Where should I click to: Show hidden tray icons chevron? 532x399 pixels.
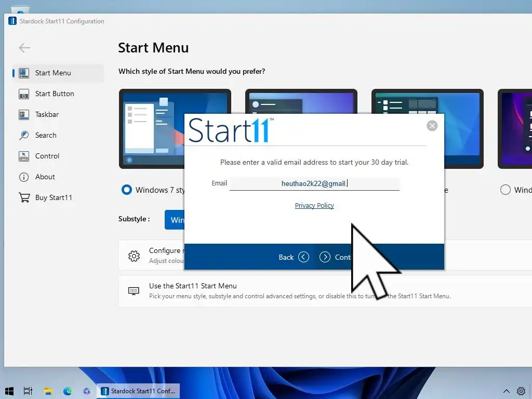(x=506, y=391)
